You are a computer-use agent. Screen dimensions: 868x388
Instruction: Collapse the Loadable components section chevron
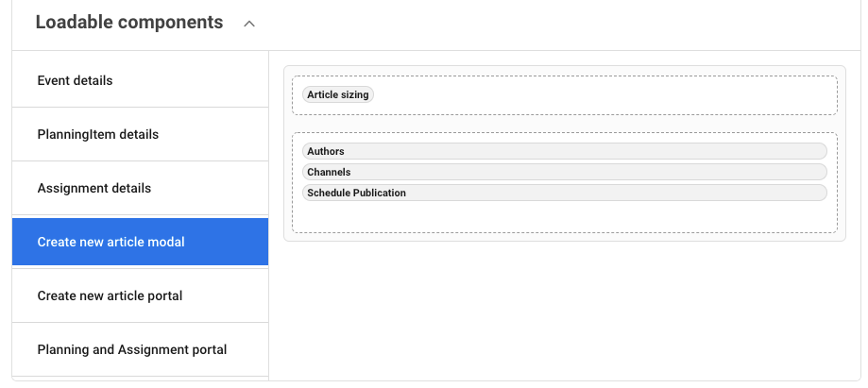[249, 24]
